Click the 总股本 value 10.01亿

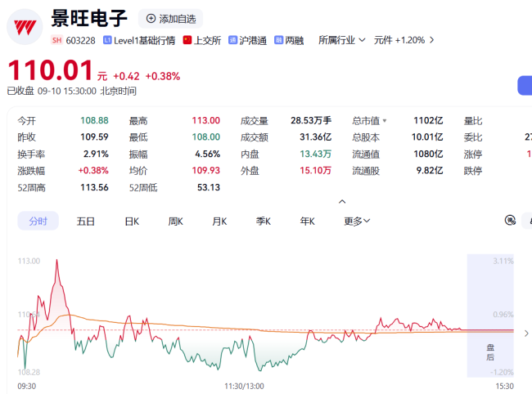coord(427,137)
